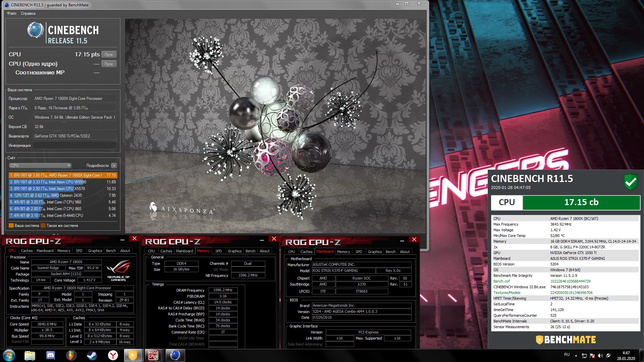644x362 pixels.
Task: Minimize the left ROG CPU-Z window
Action: [x=122, y=239]
